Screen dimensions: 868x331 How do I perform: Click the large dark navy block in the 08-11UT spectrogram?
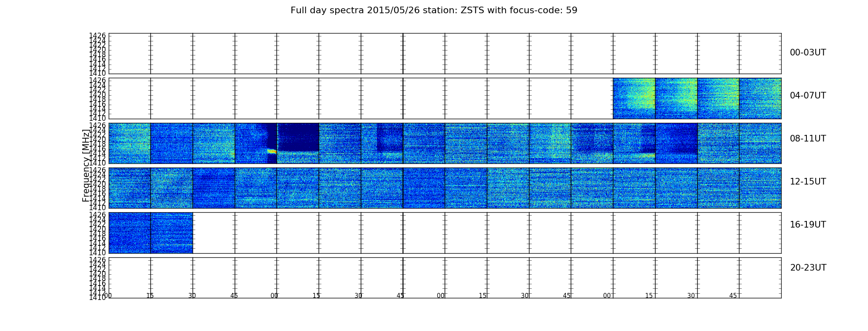[298, 138]
